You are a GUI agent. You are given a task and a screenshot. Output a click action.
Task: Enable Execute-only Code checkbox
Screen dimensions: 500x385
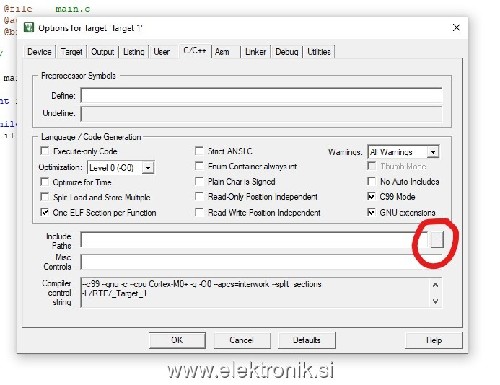pos(44,151)
